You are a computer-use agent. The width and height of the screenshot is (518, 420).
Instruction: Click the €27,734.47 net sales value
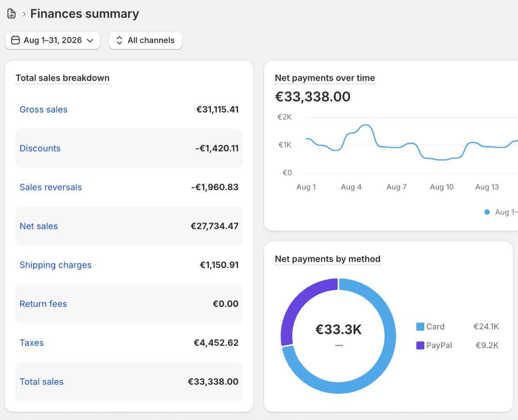click(215, 226)
